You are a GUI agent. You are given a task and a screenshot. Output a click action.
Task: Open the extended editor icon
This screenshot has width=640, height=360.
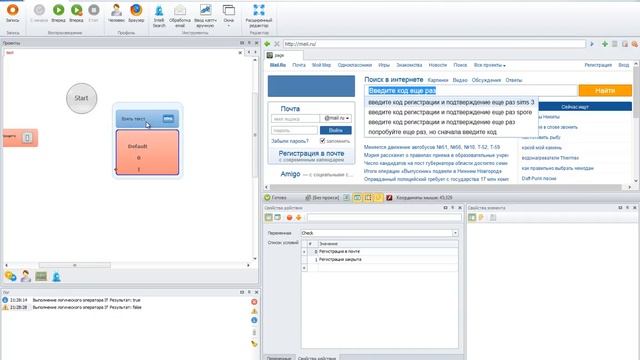coord(259,16)
